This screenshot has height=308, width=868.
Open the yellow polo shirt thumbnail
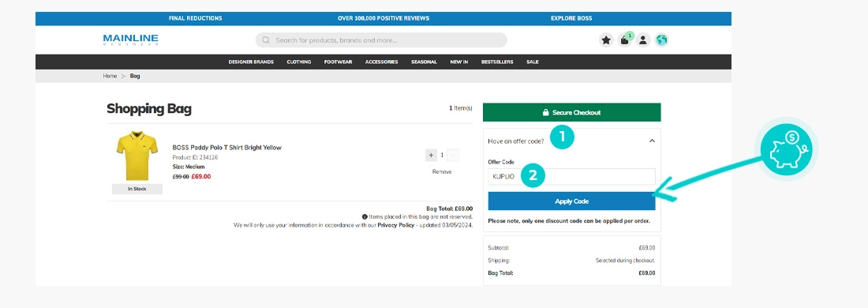point(137,156)
